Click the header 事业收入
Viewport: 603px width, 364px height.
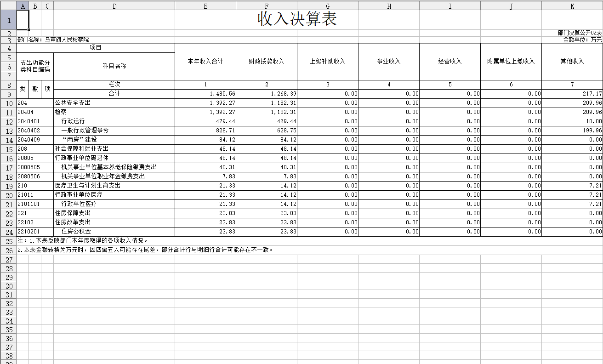pos(389,62)
